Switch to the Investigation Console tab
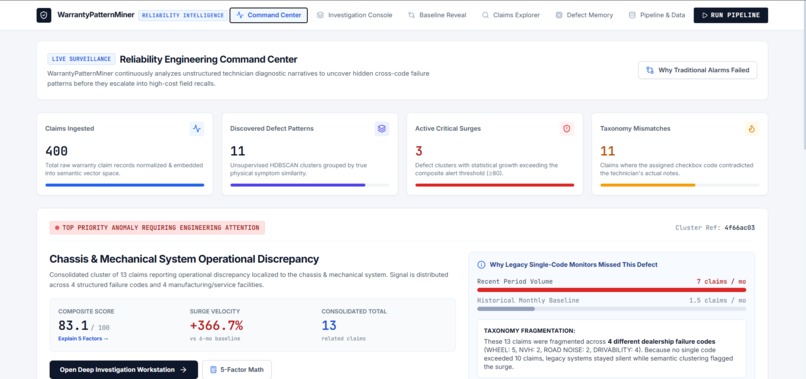The image size is (806, 379). click(x=354, y=15)
